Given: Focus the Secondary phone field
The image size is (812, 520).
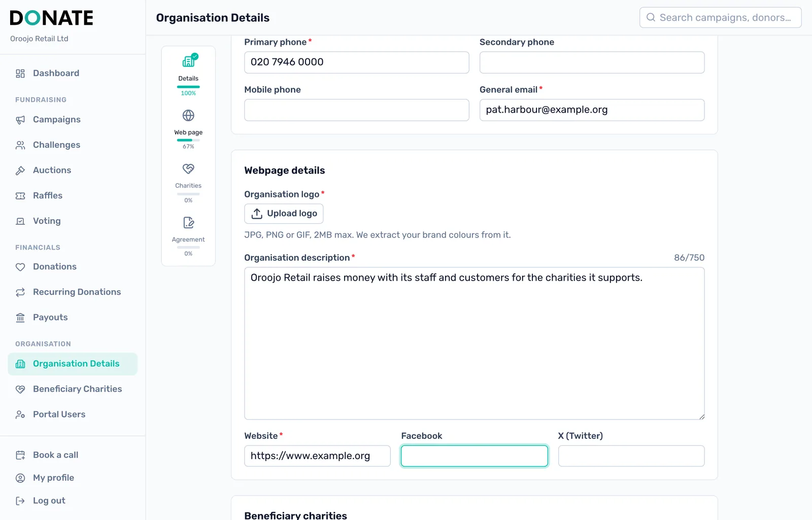Looking at the screenshot, I should 592,62.
